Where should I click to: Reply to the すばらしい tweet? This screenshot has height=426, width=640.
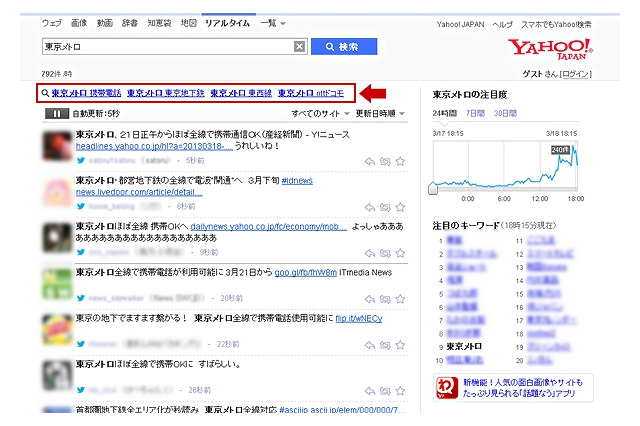point(370,391)
